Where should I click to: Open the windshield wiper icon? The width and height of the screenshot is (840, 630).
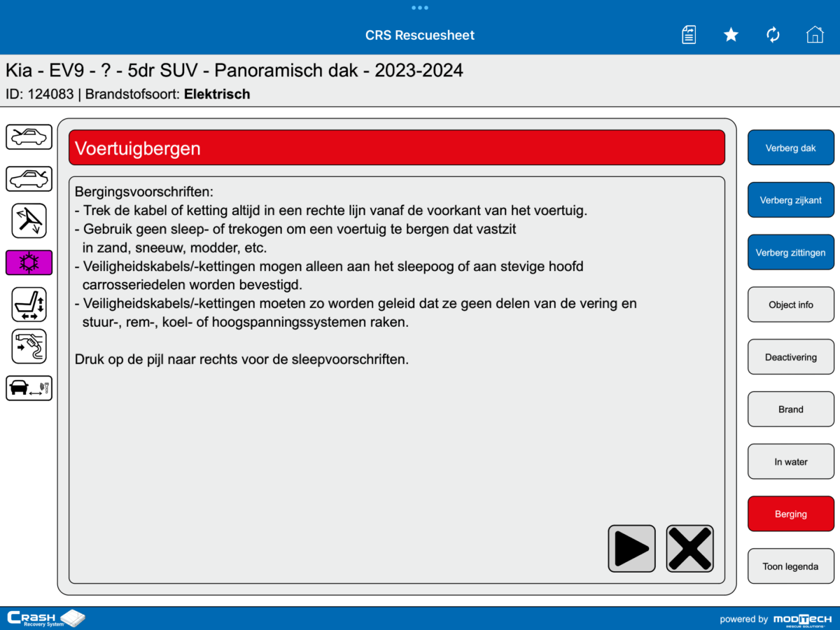[29, 220]
